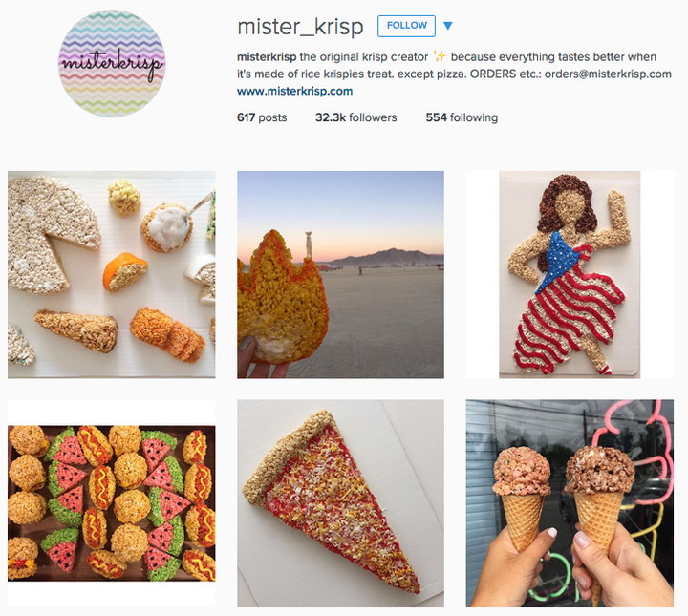This screenshot has height=616, width=688.
Task: Click the mister_krisp username heading
Action: [301, 27]
